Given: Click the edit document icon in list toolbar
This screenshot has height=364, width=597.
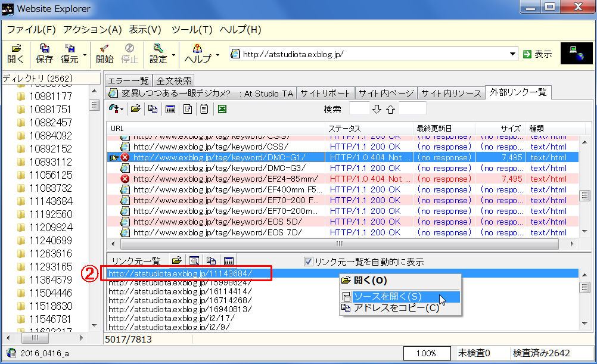Looking at the screenshot, I should [187, 109].
